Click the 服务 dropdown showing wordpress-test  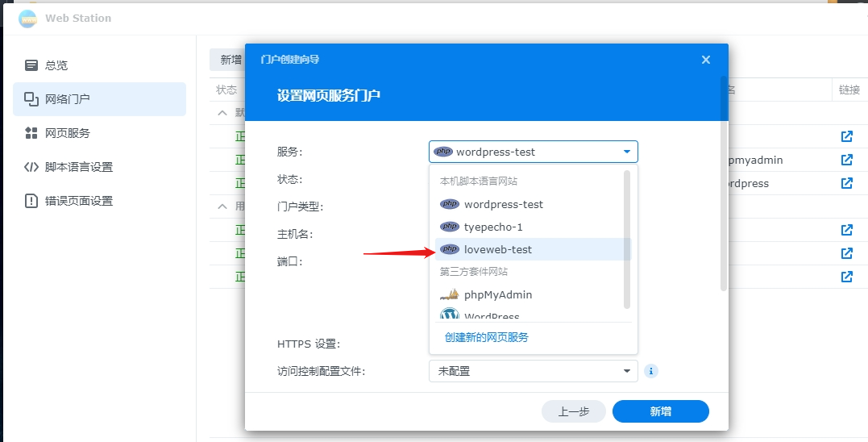point(533,152)
